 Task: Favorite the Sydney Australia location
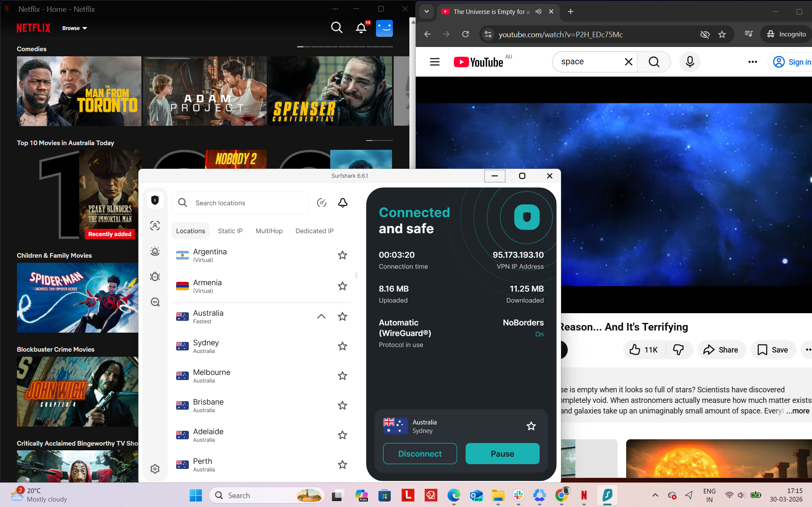pos(342,346)
